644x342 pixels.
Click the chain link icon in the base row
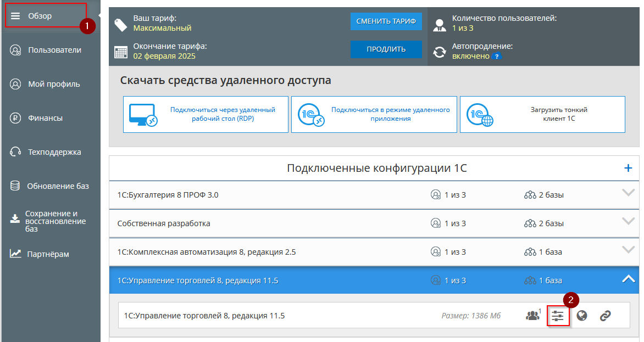[x=606, y=315]
